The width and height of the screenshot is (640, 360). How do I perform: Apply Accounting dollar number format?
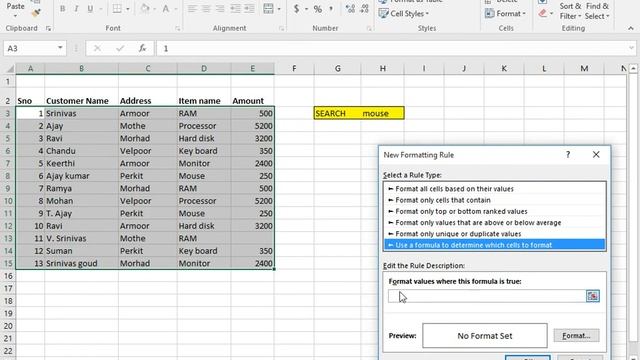[x=296, y=9]
